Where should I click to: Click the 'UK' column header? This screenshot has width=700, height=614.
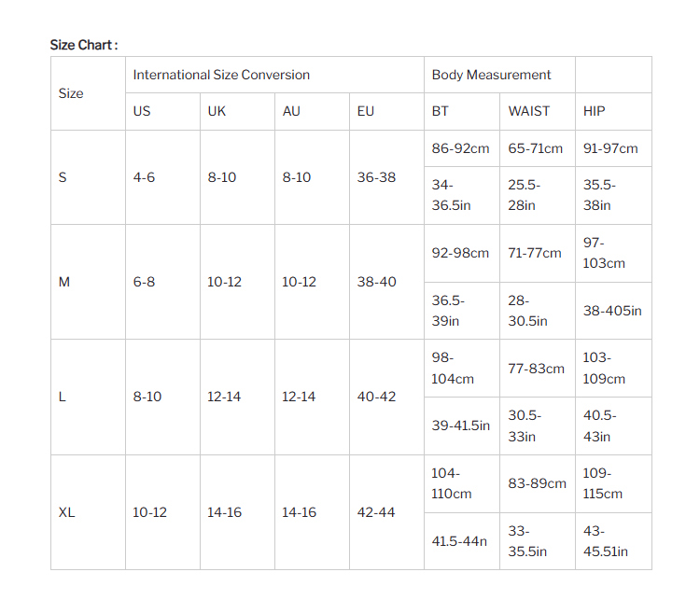point(217,111)
